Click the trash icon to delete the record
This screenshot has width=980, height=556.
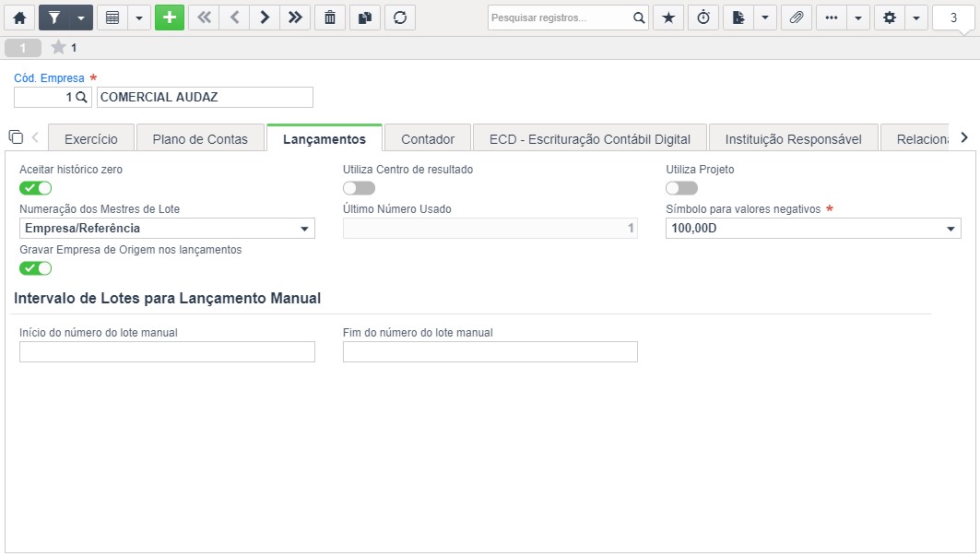coord(330,18)
